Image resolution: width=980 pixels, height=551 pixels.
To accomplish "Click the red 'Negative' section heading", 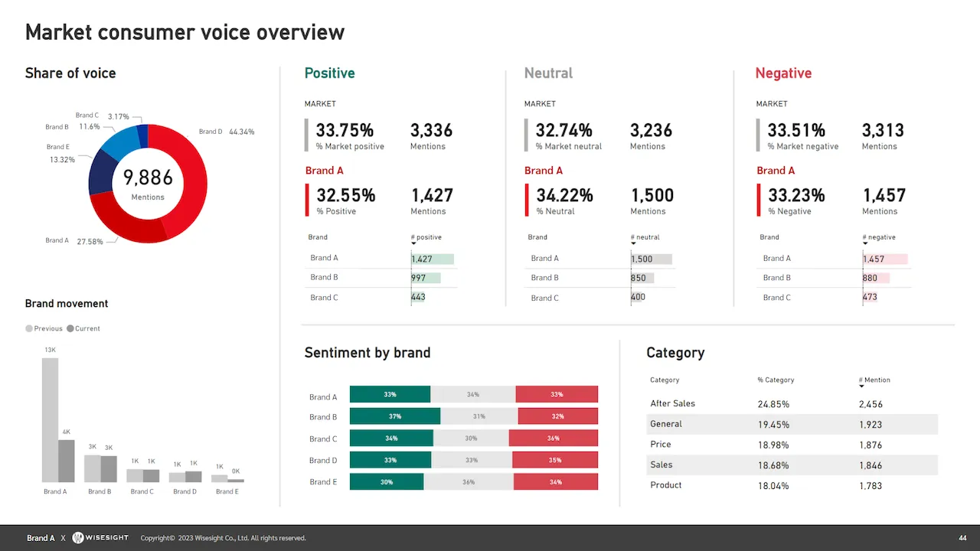I will pos(783,73).
